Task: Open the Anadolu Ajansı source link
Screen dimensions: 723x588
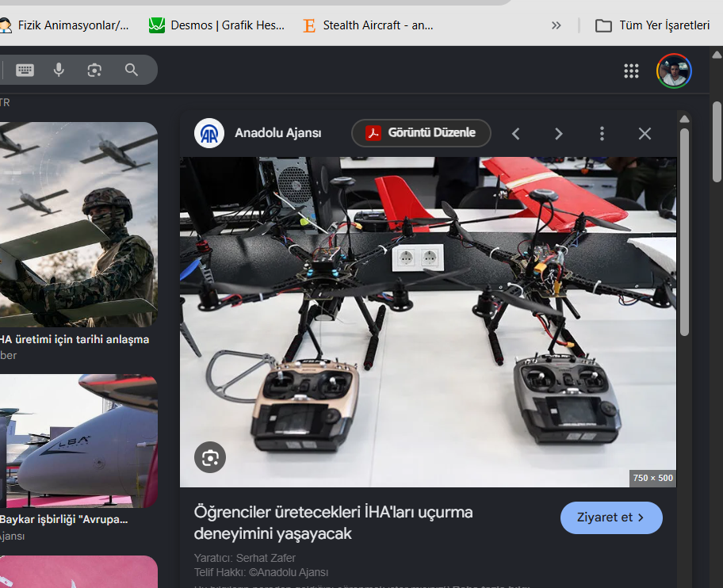Action: [278, 132]
